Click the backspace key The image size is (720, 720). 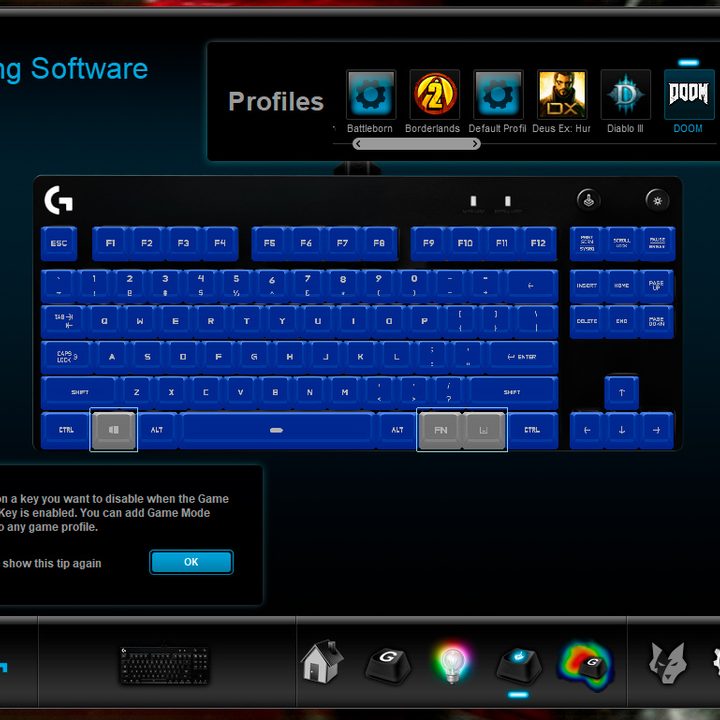[531, 286]
